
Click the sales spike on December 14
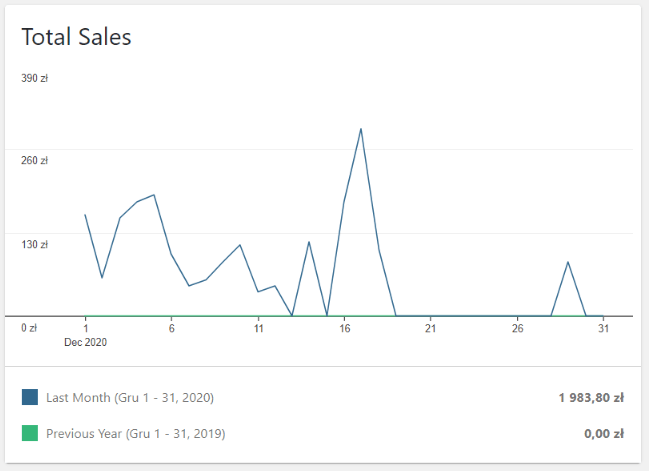[x=309, y=242]
